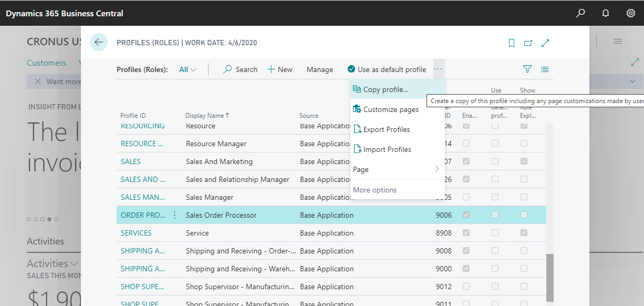Click Use as default profile

tap(387, 69)
